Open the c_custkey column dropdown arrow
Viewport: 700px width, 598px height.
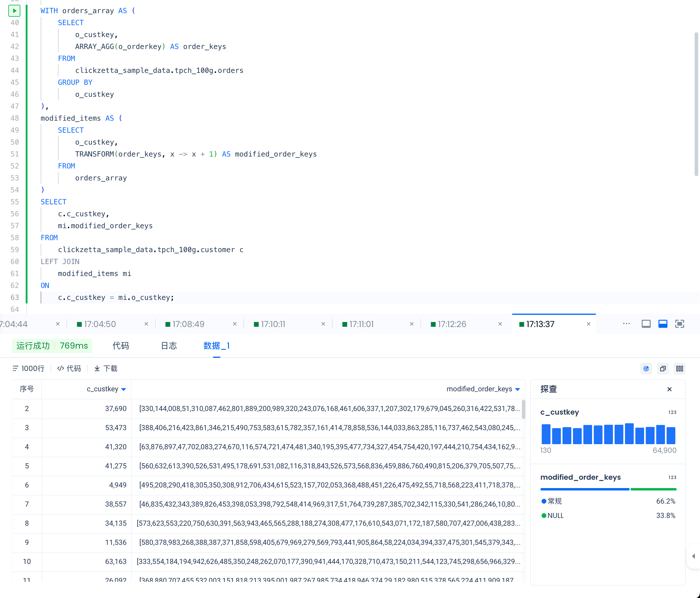click(x=124, y=389)
